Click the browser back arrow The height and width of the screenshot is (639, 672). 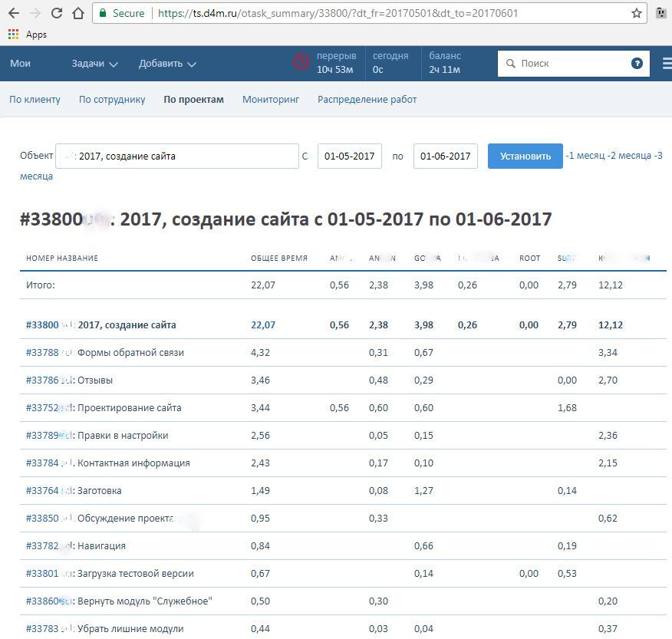(15, 13)
